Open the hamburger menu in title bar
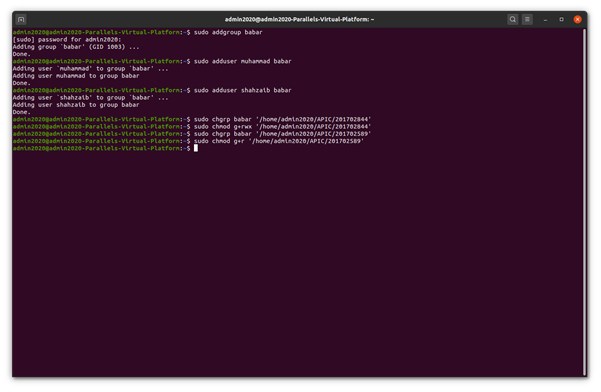Image resolution: width=601 pixels, height=392 pixels. [527, 19]
